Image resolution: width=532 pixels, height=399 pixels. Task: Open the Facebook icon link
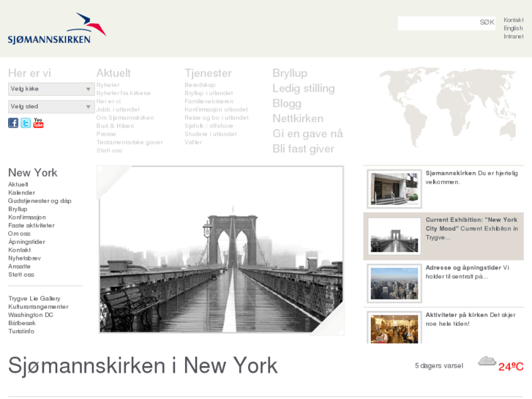(x=13, y=122)
